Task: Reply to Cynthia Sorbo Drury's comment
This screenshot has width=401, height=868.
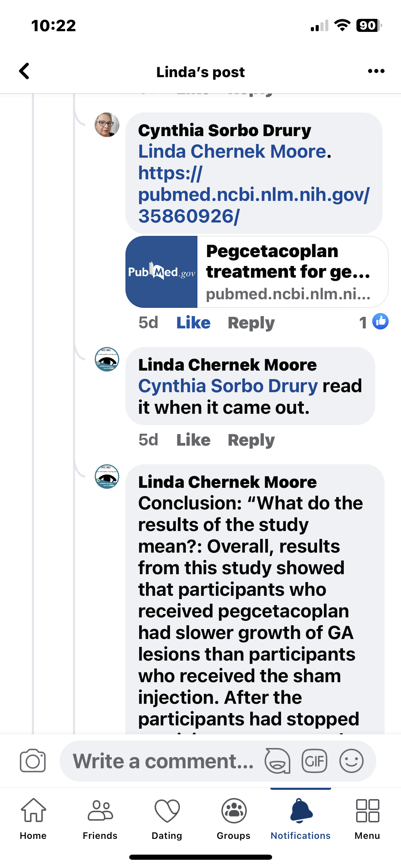Action: tap(251, 323)
